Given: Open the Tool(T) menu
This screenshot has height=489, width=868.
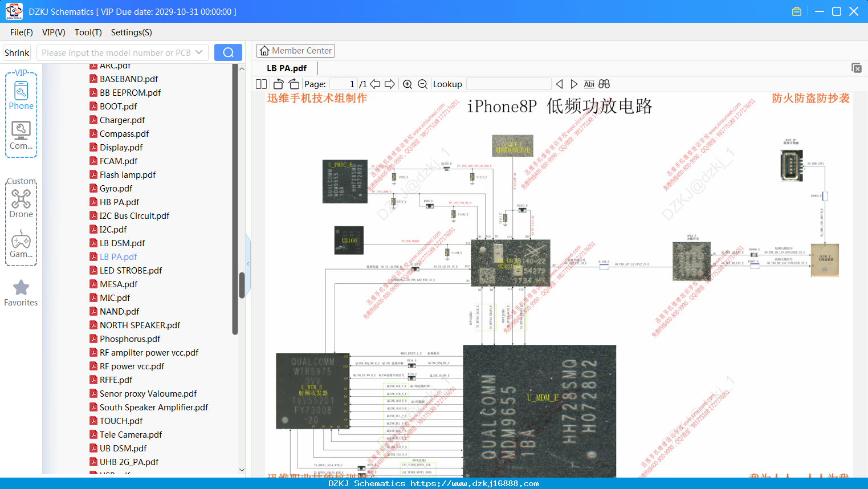Looking at the screenshot, I should 88,32.
